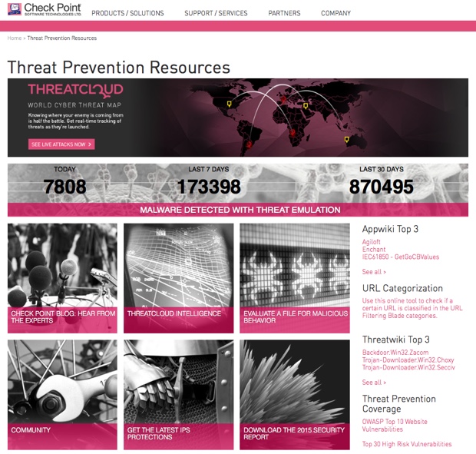
Task: Open the Support / Services menu
Action: click(x=216, y=13)
